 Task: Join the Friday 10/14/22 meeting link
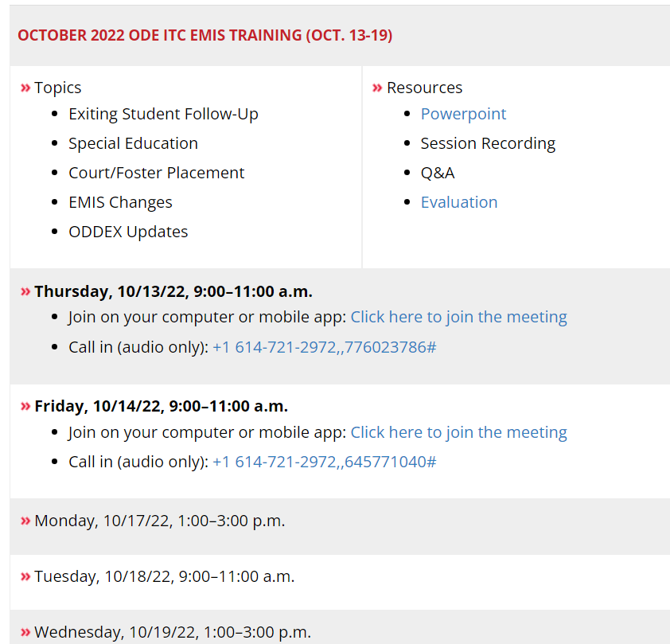[x=458, y=432]
